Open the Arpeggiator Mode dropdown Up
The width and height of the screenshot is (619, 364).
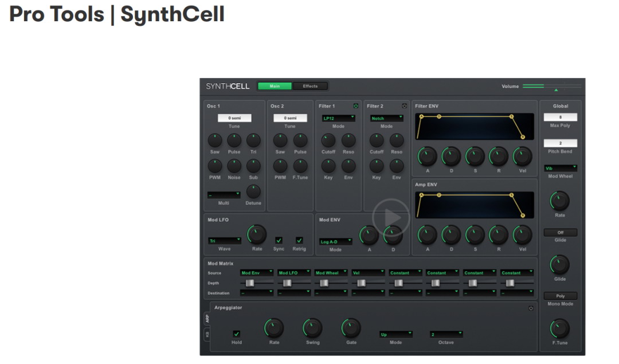point(396,334)
